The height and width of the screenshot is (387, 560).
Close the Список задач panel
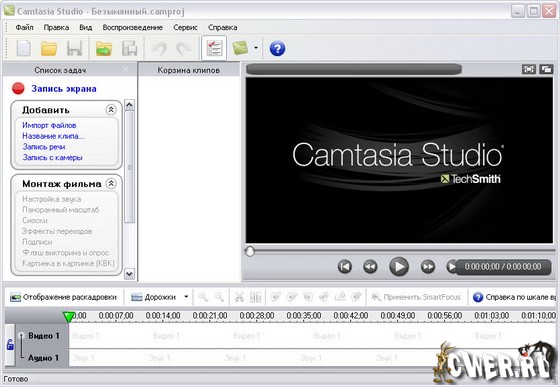(x=125, y=69)
